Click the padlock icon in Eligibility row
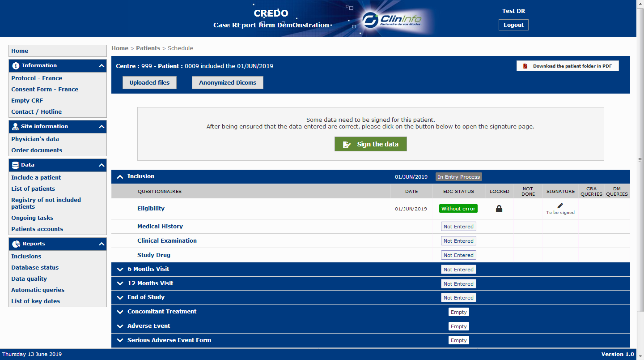This screenshot has width=644, height=360. point(499,209)
